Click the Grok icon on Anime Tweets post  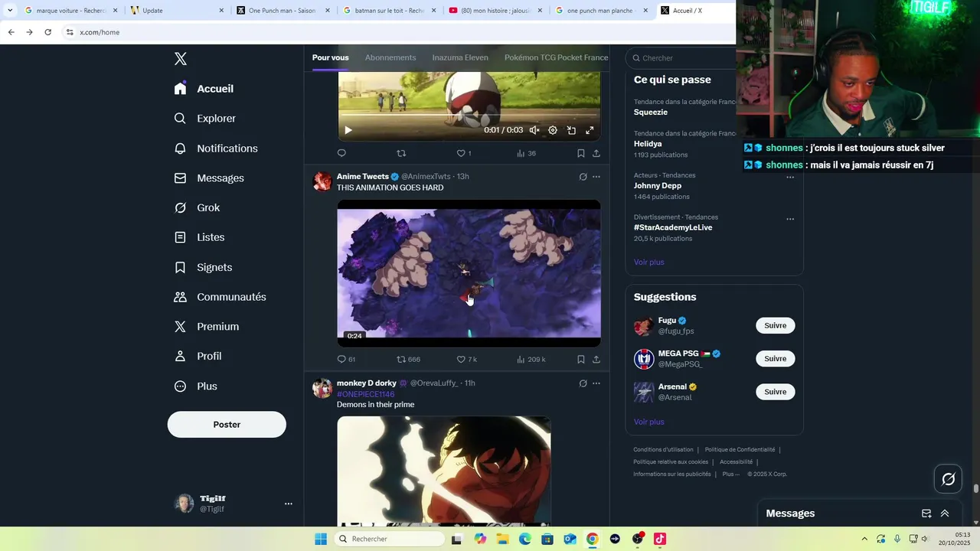point(583,177)
